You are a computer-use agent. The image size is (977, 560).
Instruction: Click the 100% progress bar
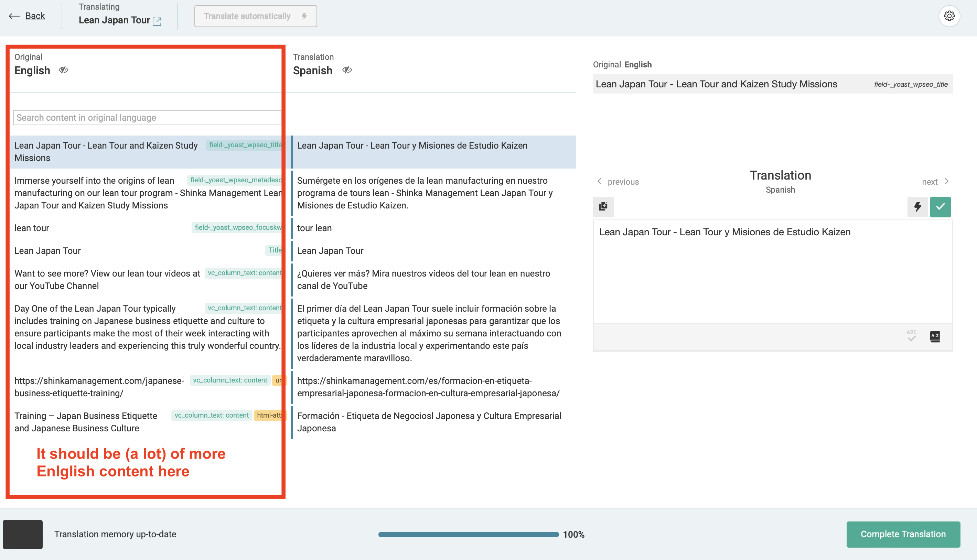[x=468, y=534]
